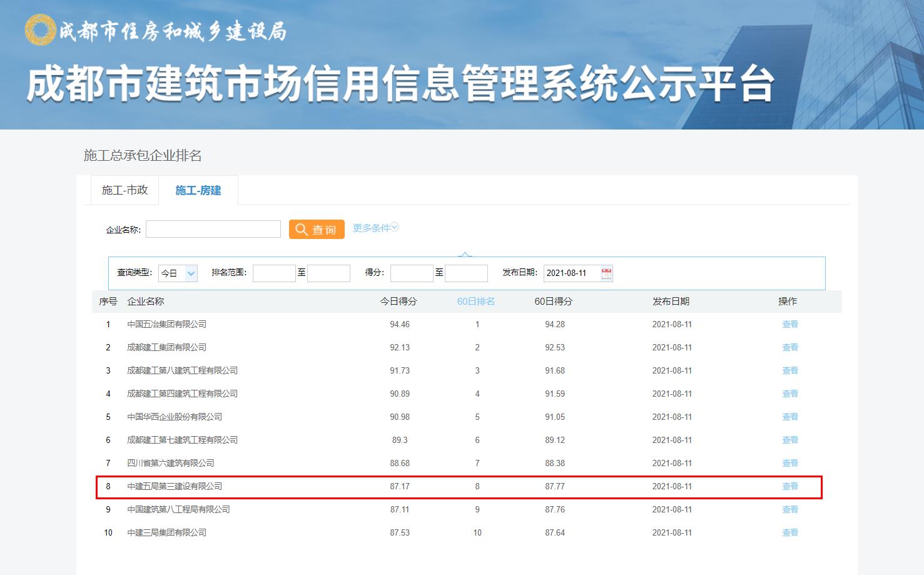Screen dimensions: 924x575
Task: Click company name 成都建工集团有限公司
Action: coord(167,347)
